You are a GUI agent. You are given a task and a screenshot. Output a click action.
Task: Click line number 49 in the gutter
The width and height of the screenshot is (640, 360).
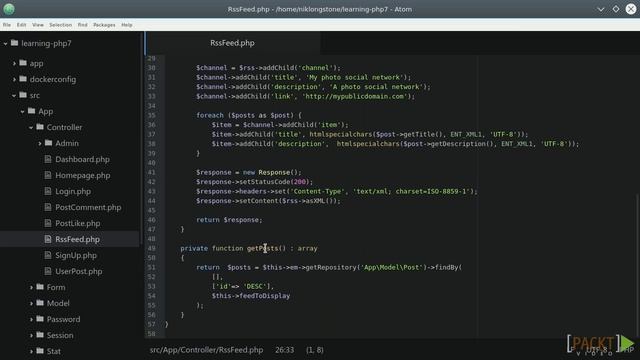(x=151, y=249)
